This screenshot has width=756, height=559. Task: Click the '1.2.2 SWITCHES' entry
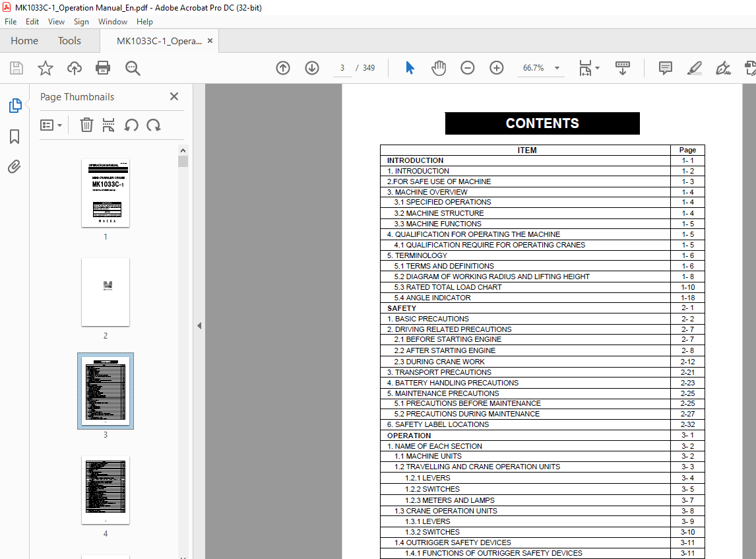432,489
